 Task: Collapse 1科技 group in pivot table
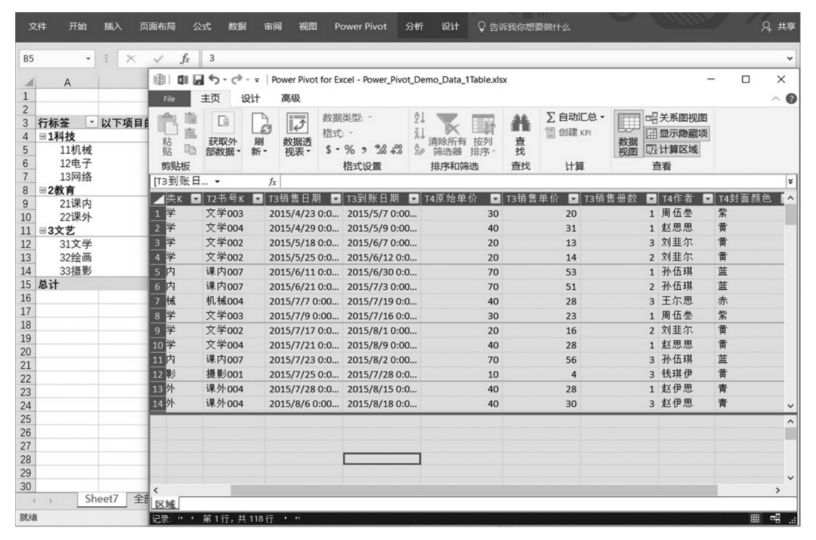(x=43, y=136)
